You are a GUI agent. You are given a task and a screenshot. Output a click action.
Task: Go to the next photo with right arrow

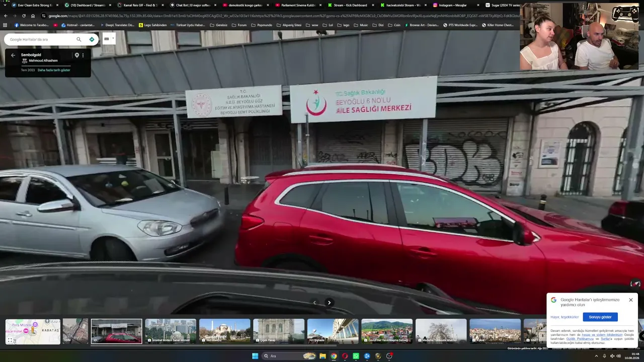(329, 303)
